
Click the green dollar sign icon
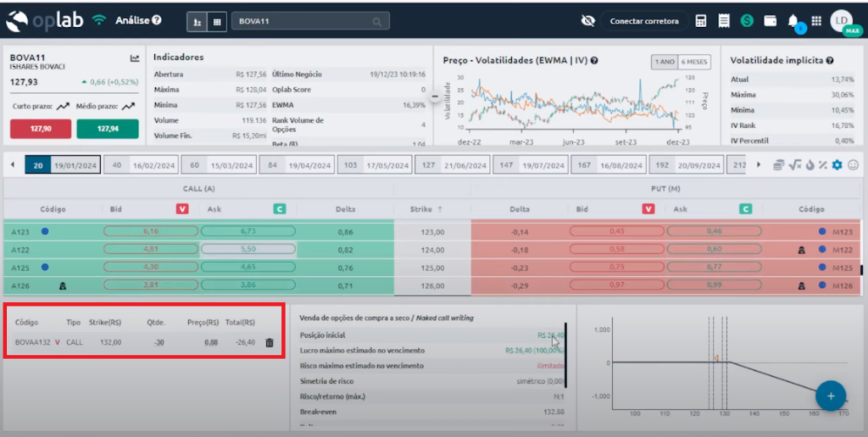pyautogui.click(x=747, y=20)
